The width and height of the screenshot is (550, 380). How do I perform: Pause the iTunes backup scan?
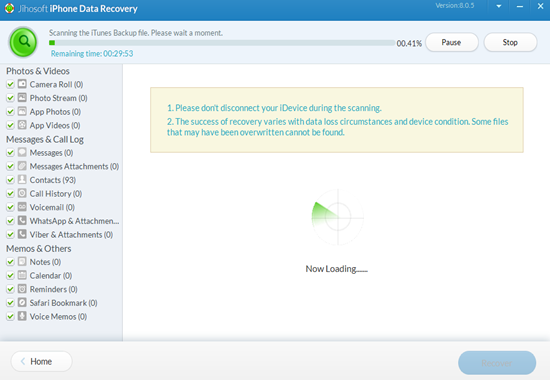(x=452, y=42)
